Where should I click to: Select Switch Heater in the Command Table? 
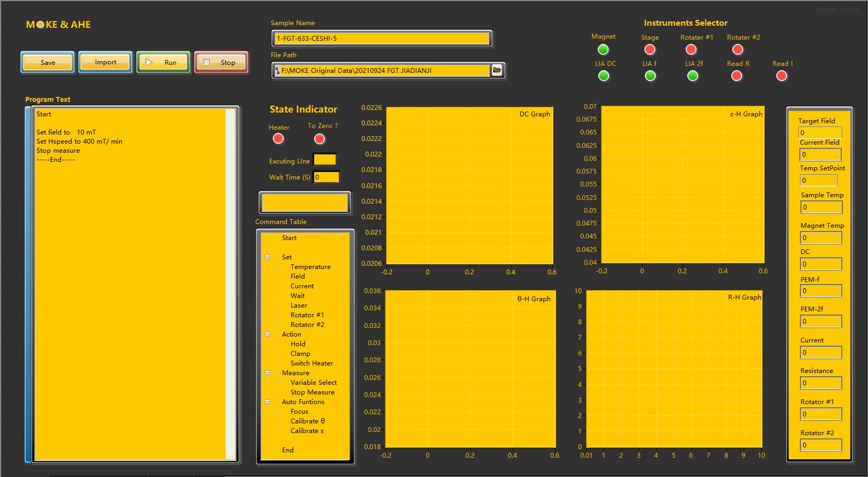tap(311, 363)
